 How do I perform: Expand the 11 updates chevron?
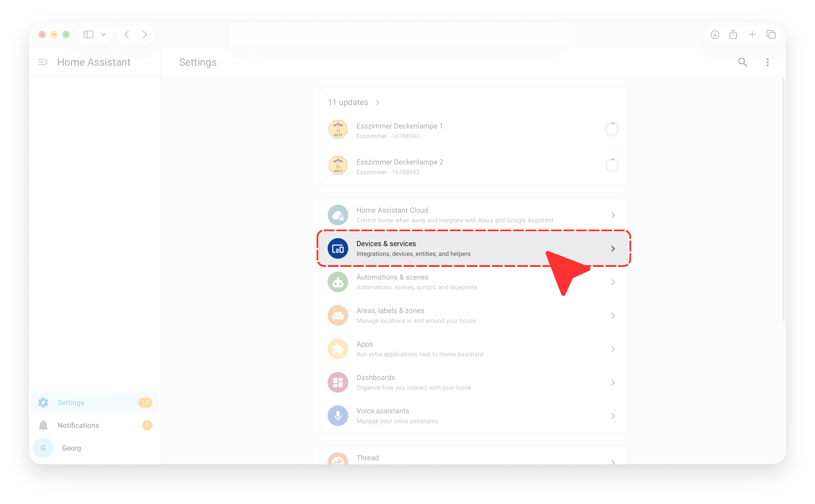click(x=377, y=102)
